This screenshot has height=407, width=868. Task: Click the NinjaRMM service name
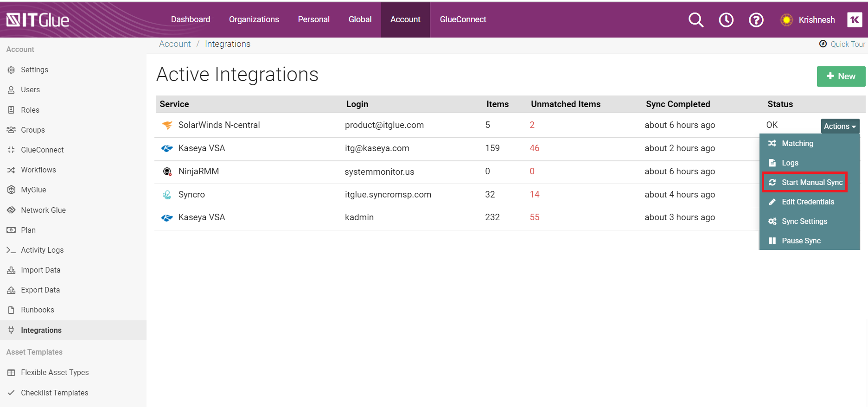[198, 172]
